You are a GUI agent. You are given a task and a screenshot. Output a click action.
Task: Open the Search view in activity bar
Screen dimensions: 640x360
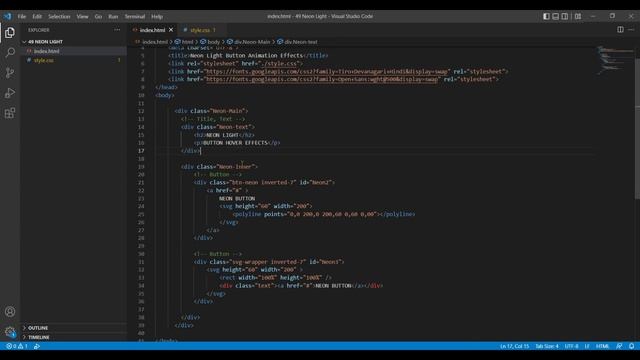pos(10,53)
